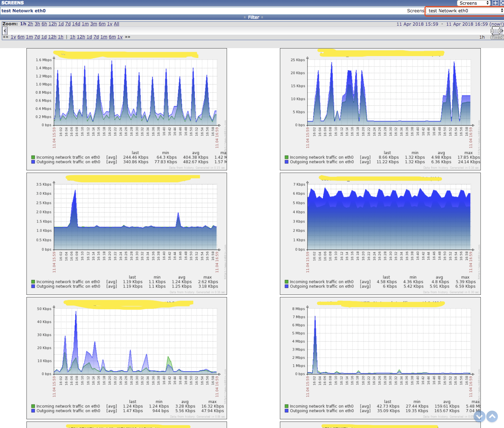Jump back with the «« arrows
The image size is (504, 428).
click(5, 37)
